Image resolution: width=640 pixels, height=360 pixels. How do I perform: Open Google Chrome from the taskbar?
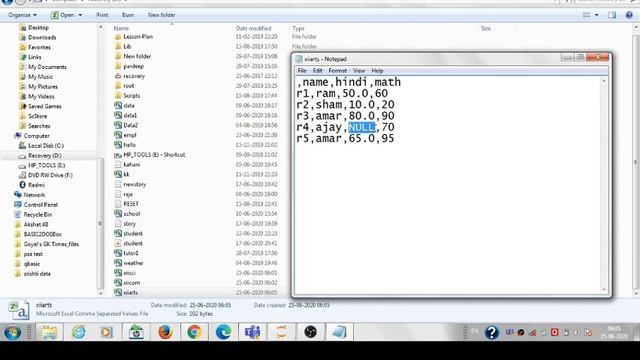pyautogui.click(x=194, y=332)
